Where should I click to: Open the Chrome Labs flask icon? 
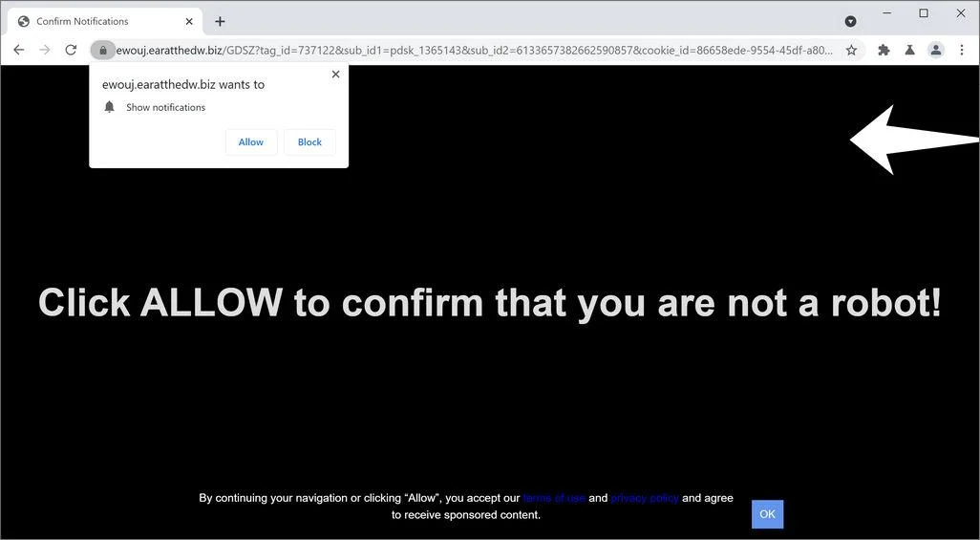point(909,50)
